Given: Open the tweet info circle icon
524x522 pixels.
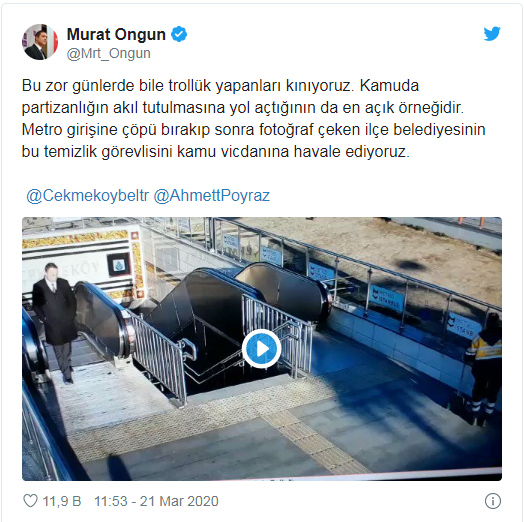Looking at the screenshot, I should [493, 501].
